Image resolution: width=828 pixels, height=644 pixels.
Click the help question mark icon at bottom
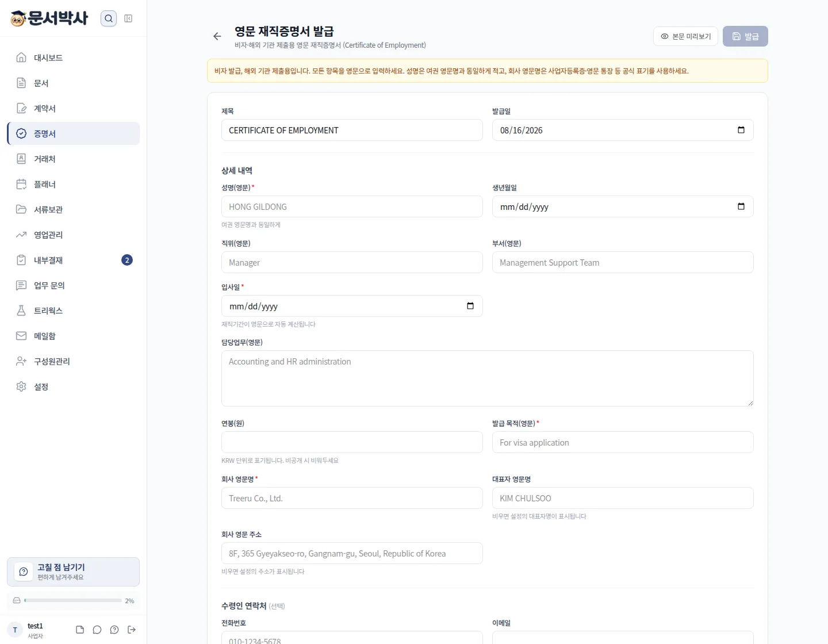(x=114, y=630)
